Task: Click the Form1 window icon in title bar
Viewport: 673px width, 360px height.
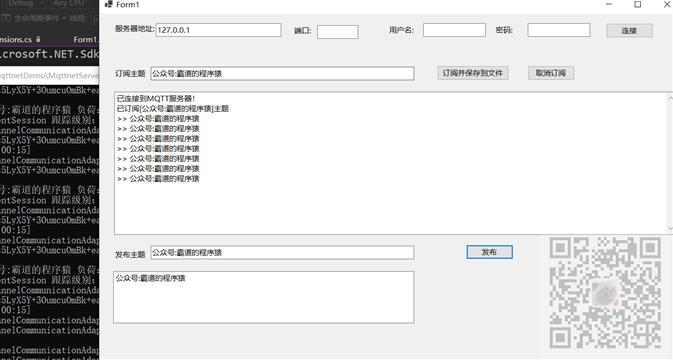Action: pos(109,4)
